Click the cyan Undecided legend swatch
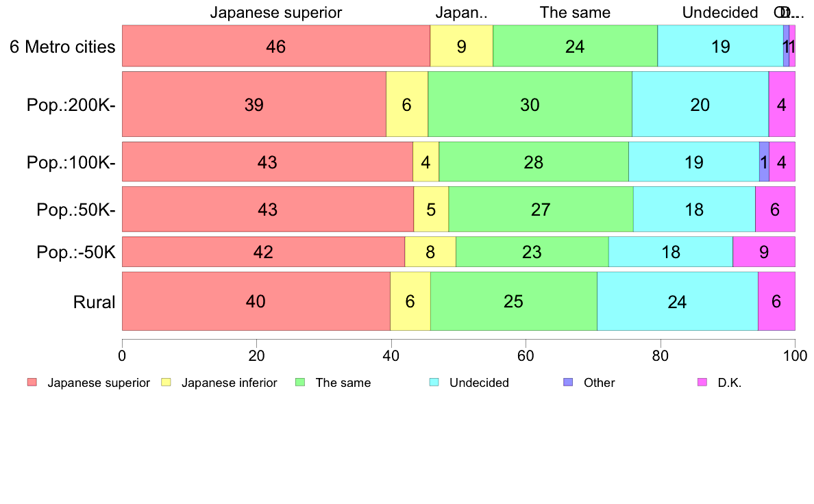The image size is (814, 504). 434,383
